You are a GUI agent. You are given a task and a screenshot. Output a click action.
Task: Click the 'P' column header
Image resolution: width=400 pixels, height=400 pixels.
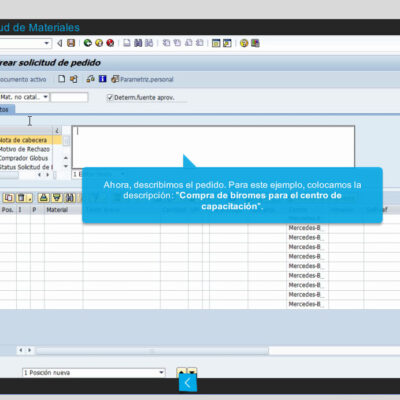37,210
